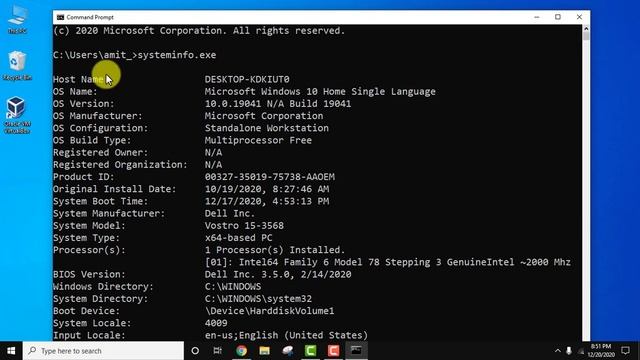Click the 'Type here to search' box
Image resolution: width=640 pixels, height=360 pixels.
pyautogui.click(x=103, y=351)
